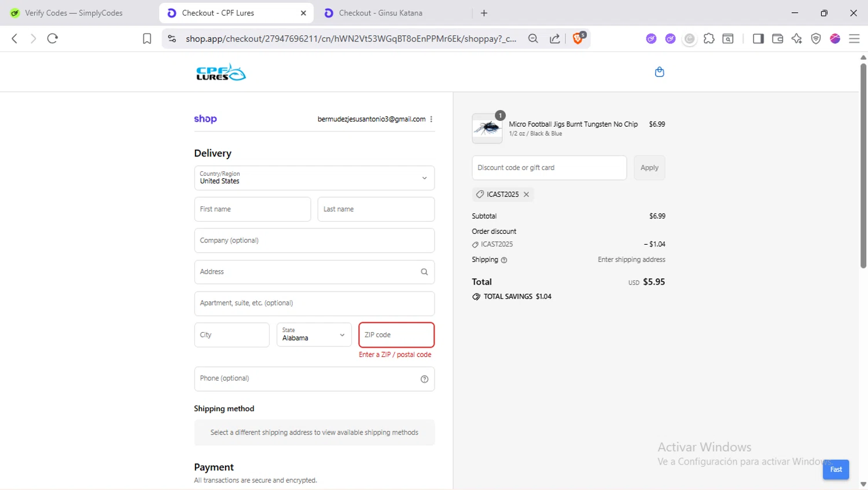Open Brave Shields lion icon
The image size is (868, 490).
[x=578, y=38]
